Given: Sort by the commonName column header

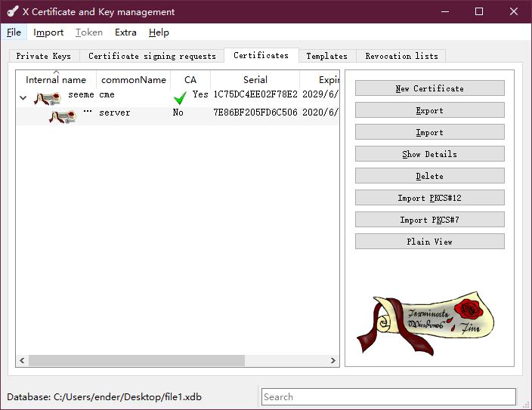Looking at the screenshot, I should click(133, 80).
